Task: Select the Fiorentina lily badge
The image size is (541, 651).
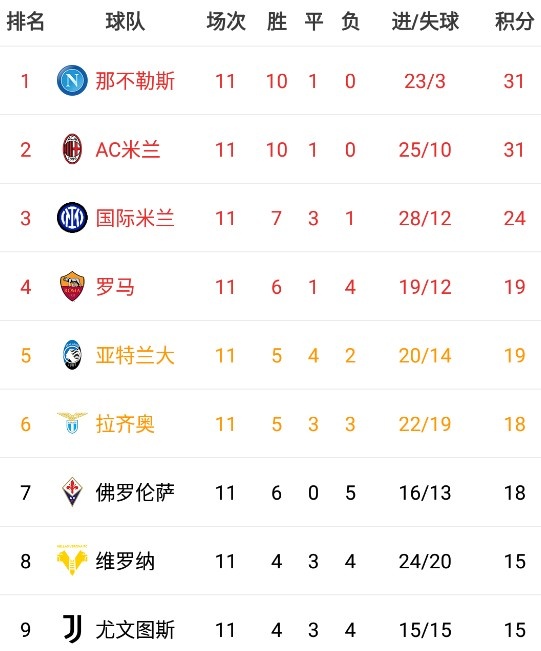Action: point(72,492)
